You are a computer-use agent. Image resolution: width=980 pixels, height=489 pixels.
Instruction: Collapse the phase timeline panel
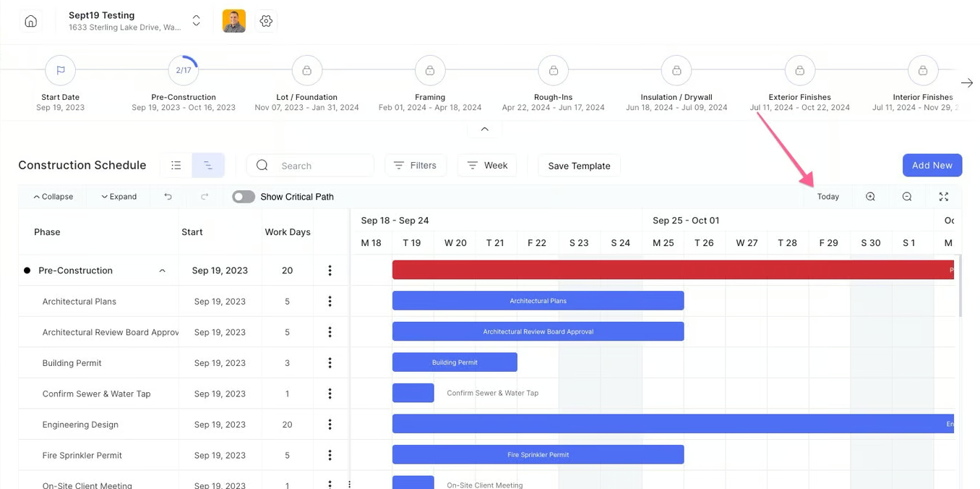[485, 129]
